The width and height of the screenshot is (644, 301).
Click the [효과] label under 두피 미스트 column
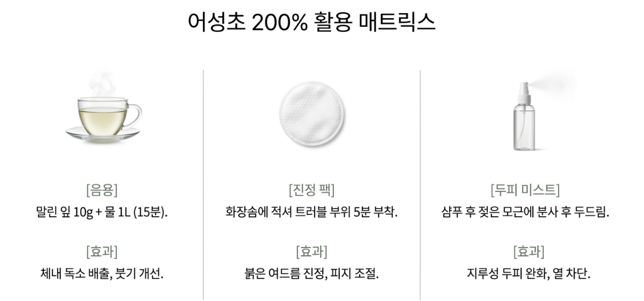529,251
